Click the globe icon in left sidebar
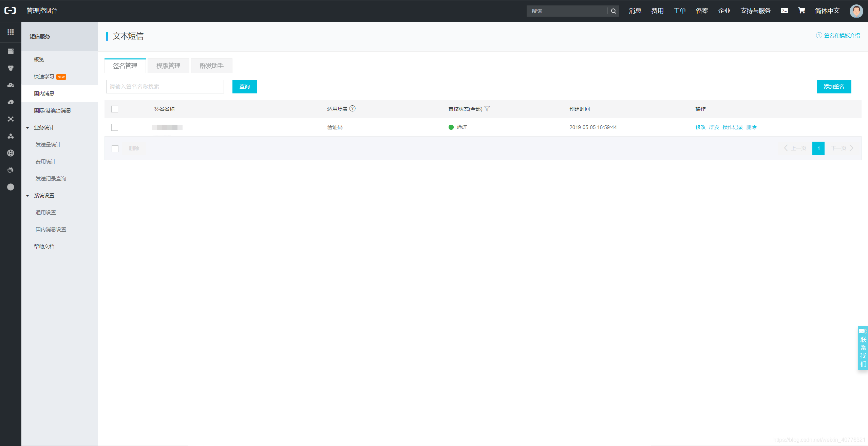Image resolution: width=868 pixels, height=446 pixels. (x=11, y=153)
